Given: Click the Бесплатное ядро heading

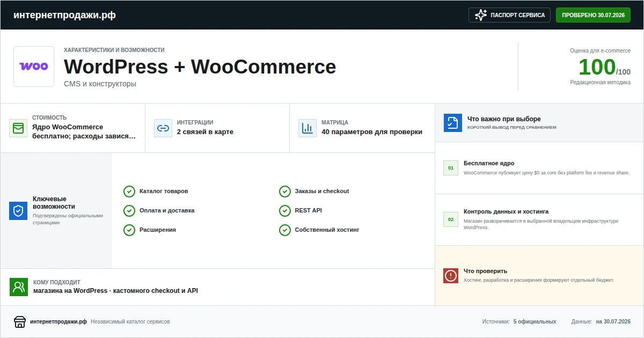Looking at the screenshot, I should click(x=489, y=164).
